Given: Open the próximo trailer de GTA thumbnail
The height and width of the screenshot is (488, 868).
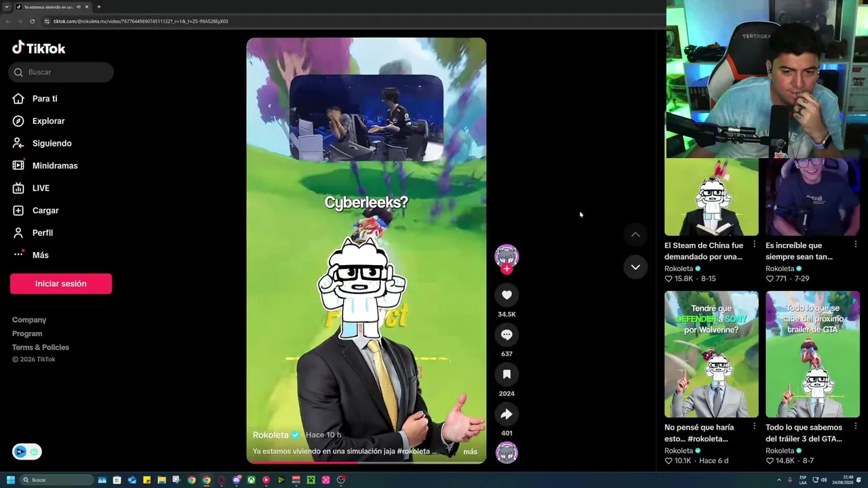Looking at the screenshot, I should [x=812, y=354].
